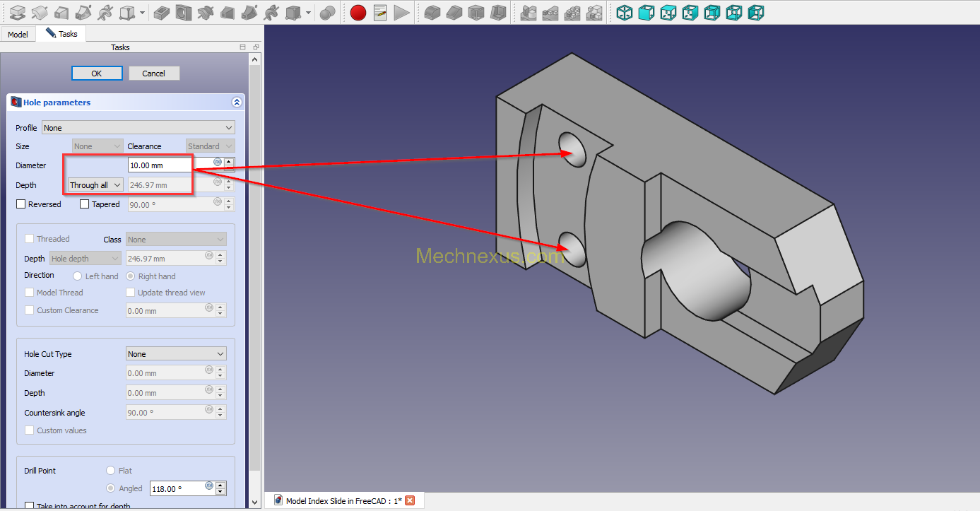
Task: Select the Additive pipe icon
Action: click(83, 12)
